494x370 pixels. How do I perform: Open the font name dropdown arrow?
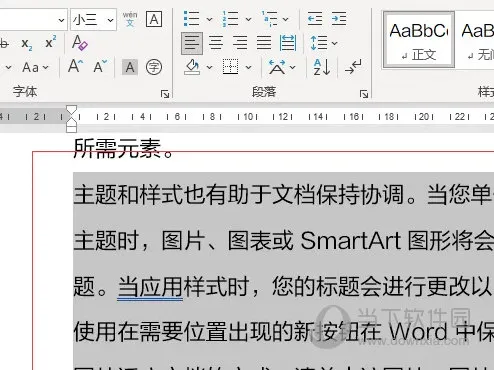[x=61, y=20]
